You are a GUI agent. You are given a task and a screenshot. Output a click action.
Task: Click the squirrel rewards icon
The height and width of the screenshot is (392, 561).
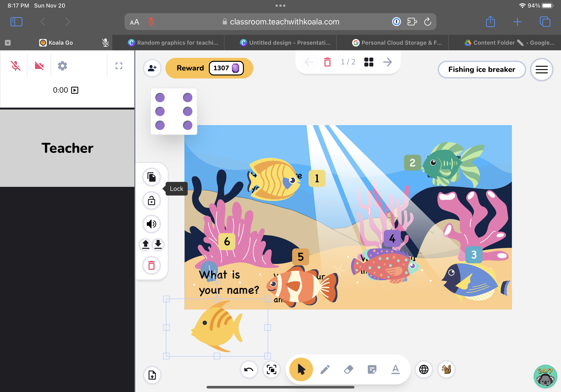tap(446, 369)
